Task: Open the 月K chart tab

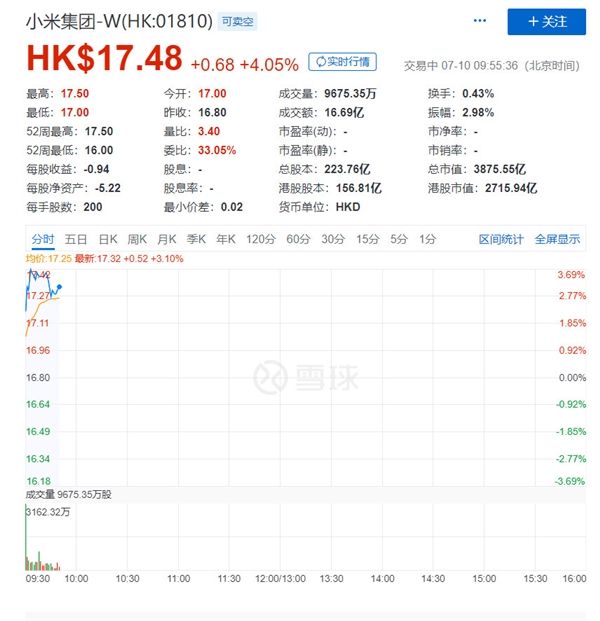Action: point(167,239)
